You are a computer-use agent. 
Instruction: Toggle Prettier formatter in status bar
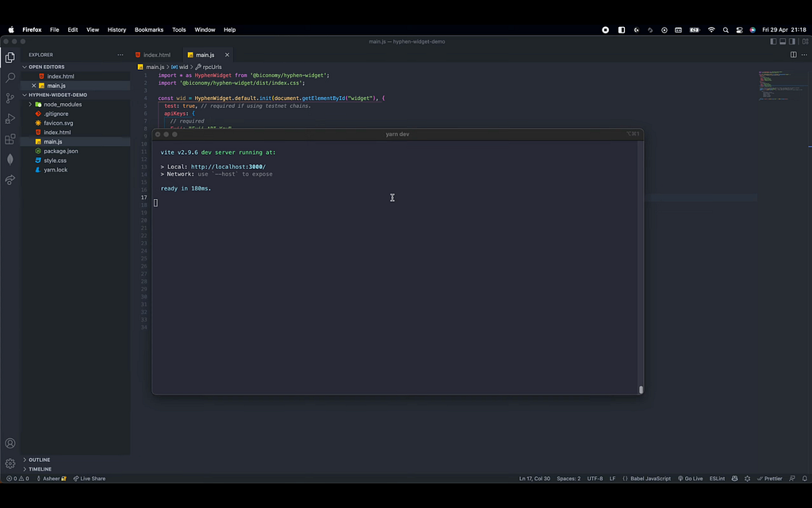pos(769,479)
